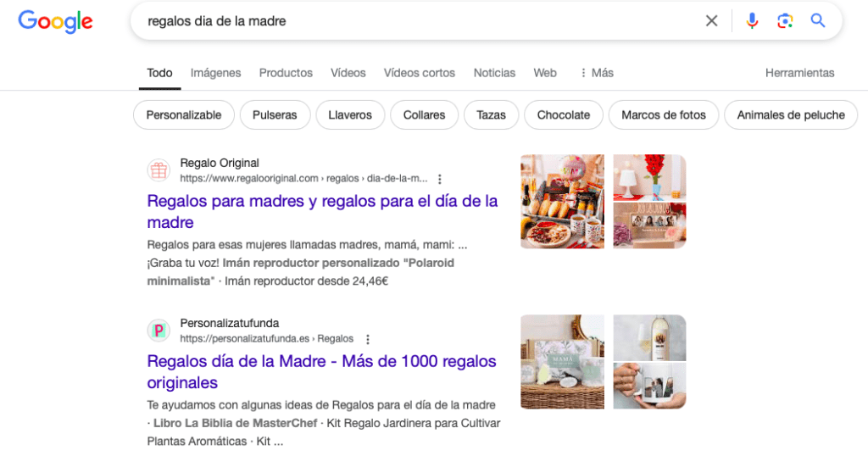Switch to the Imágenes tab
This screenshot has height=456, width=868.
click(x=215, y=73)
